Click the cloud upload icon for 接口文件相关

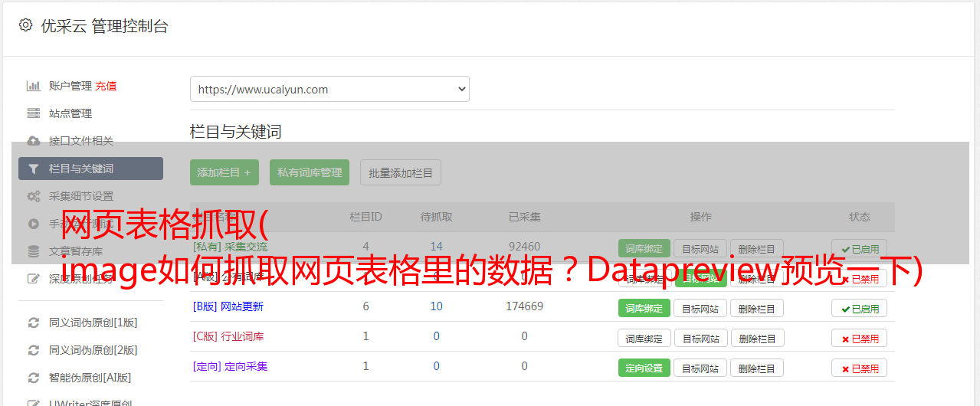click(33, 141)
